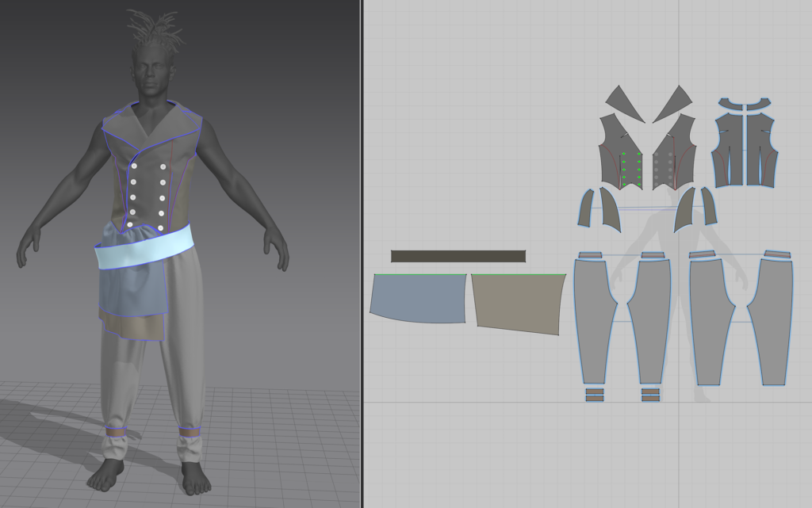This screenshot has height=508, width=812.
Task: Select the brown ankle cuff on avatar's right leg
Action: (x=117, y=431)
